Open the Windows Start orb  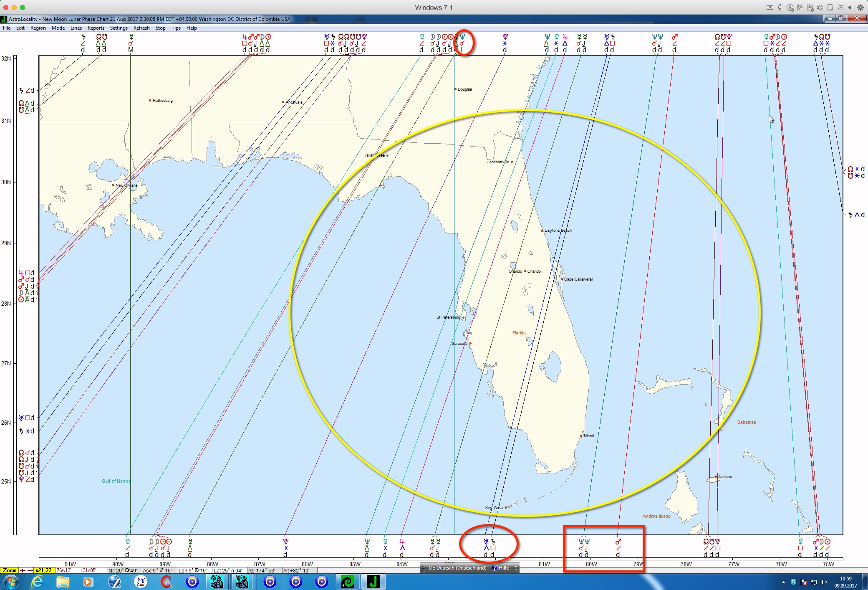(x=11, y=582)
